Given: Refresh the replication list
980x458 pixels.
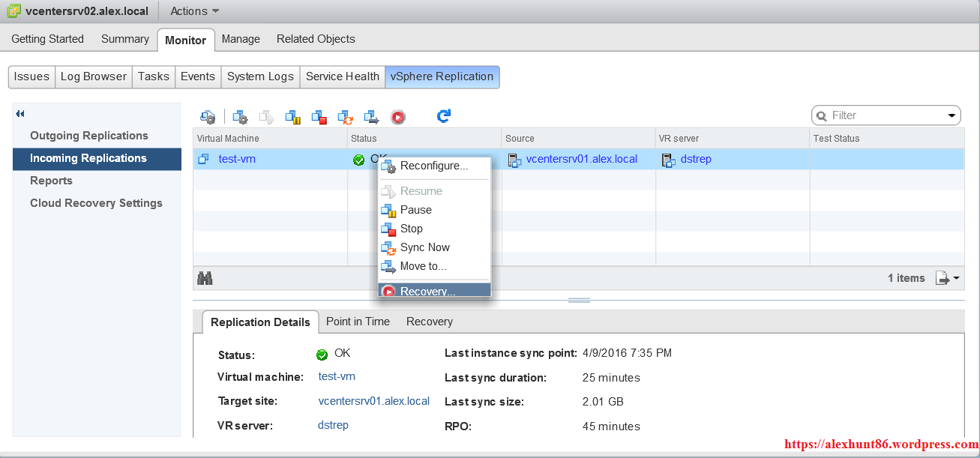Looking at the screenshot, I should point(443,115).
